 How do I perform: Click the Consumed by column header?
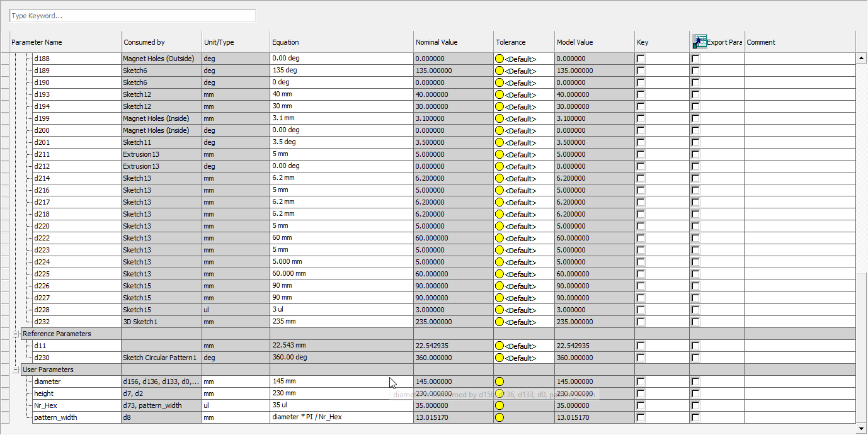point(162,42)
